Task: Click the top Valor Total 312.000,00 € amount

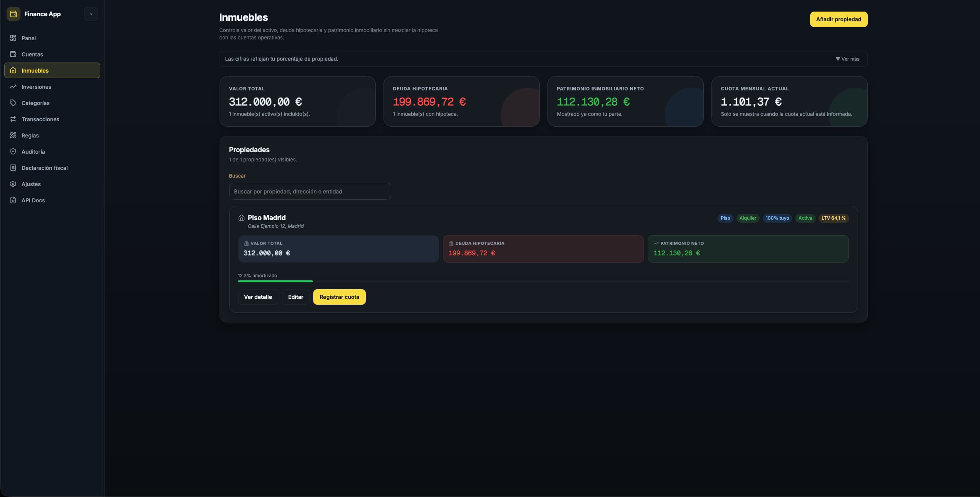Action: tap(265, 102)
